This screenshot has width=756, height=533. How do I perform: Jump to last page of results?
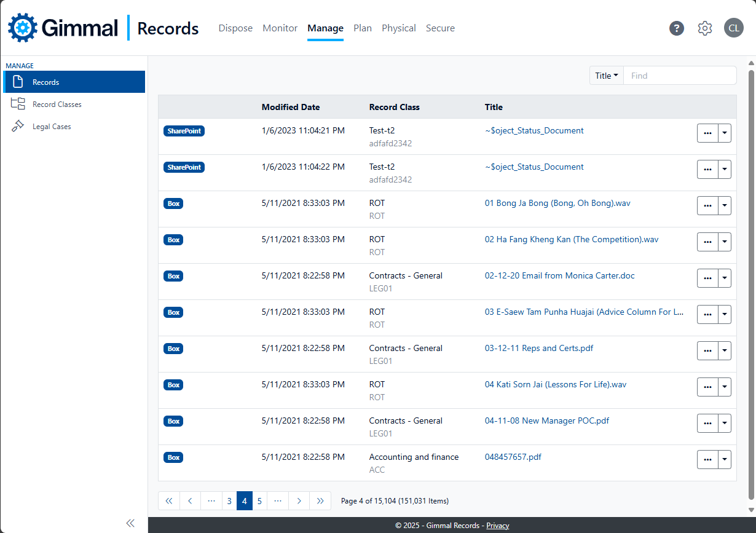[320, 501]
